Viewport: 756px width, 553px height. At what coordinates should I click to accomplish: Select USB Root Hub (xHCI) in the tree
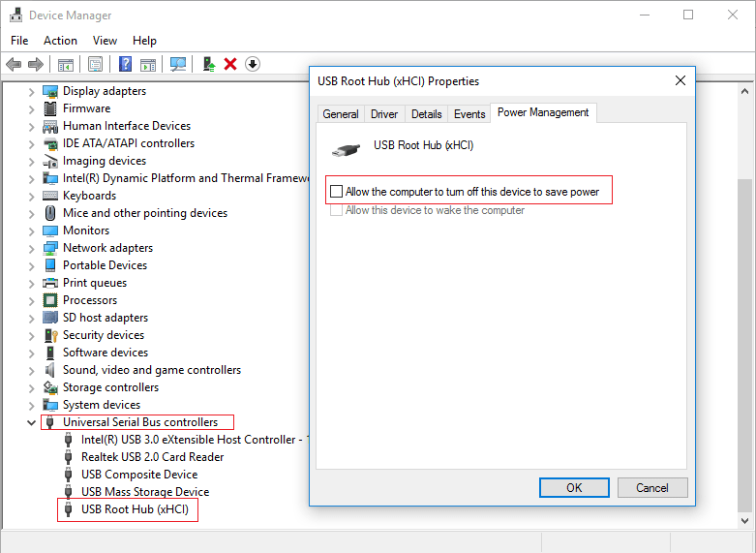(135, 509)
